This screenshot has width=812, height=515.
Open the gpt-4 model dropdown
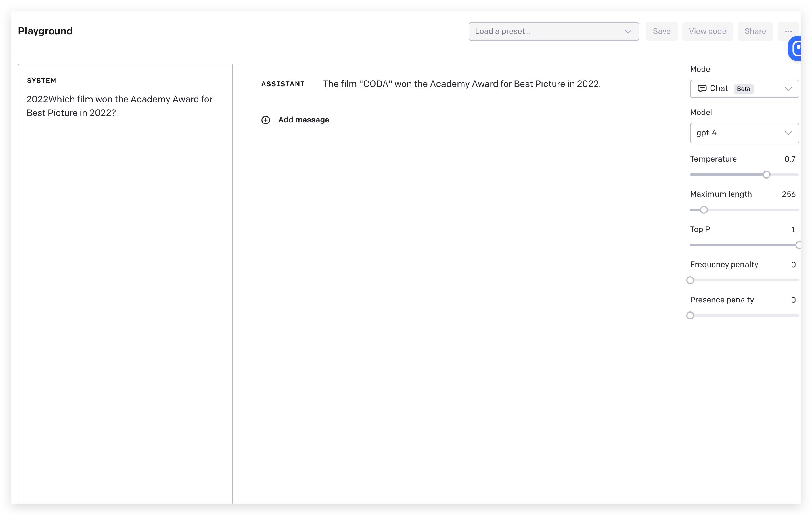744,133
